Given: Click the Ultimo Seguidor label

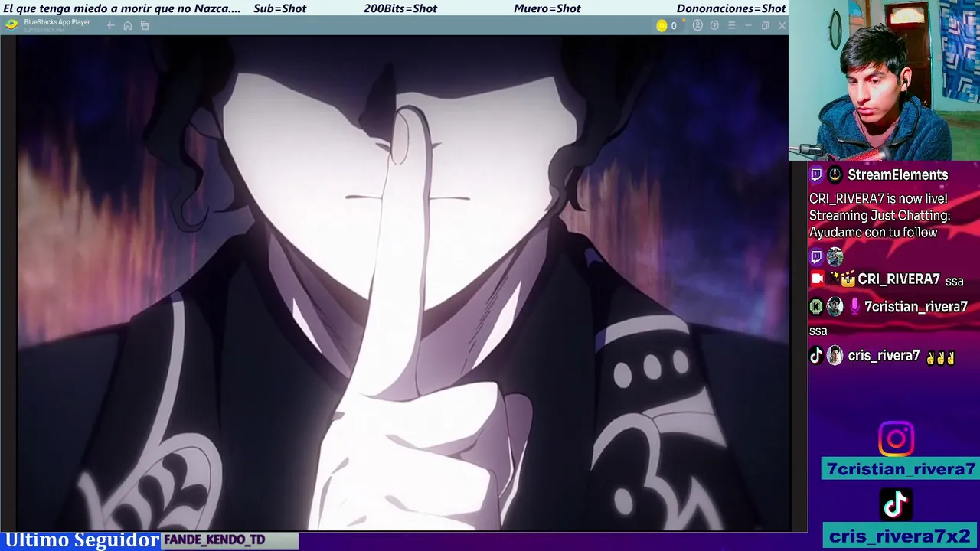Looking at the screenshot, I should pos(82,540).
